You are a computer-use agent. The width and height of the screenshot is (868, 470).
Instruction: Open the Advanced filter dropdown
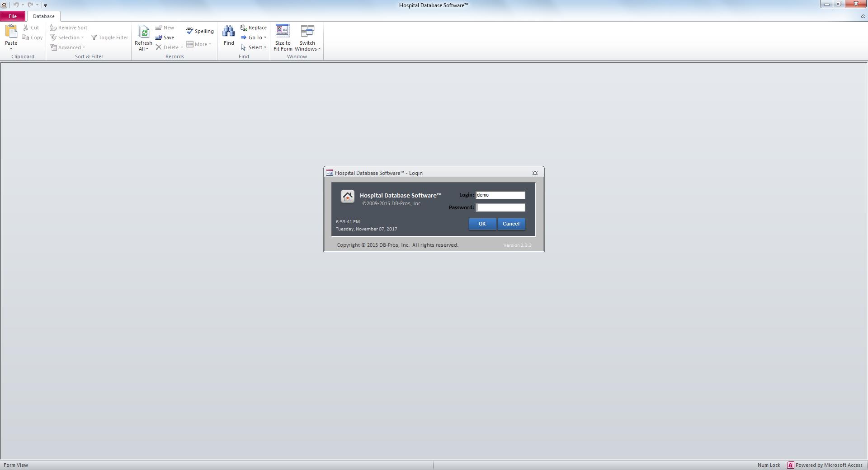click(67, 47)
